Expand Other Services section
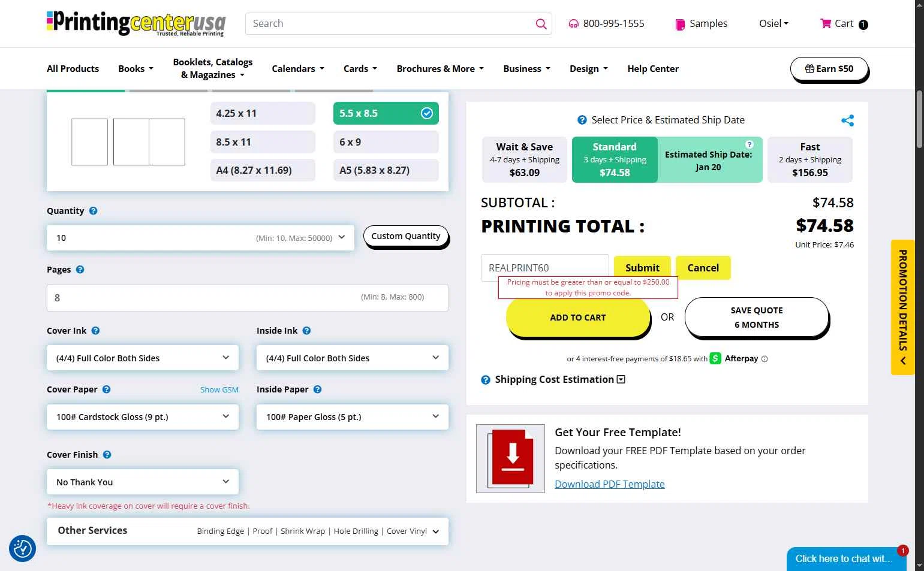The image size is (924, 571). (248, 531)
